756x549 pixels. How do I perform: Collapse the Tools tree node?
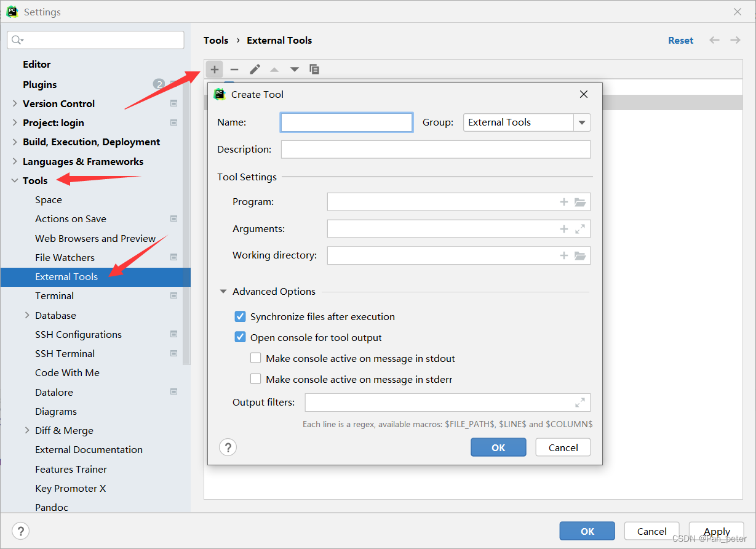(x=15, y=180)
